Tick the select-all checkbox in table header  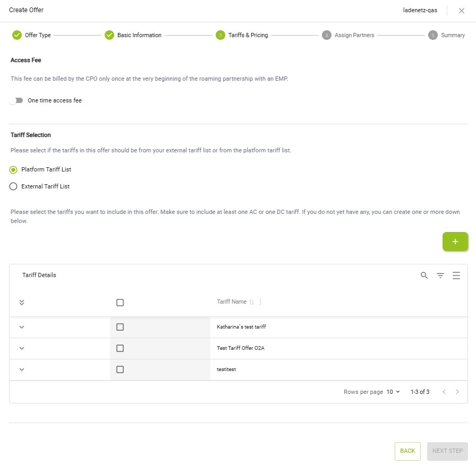tap(120, 303)
